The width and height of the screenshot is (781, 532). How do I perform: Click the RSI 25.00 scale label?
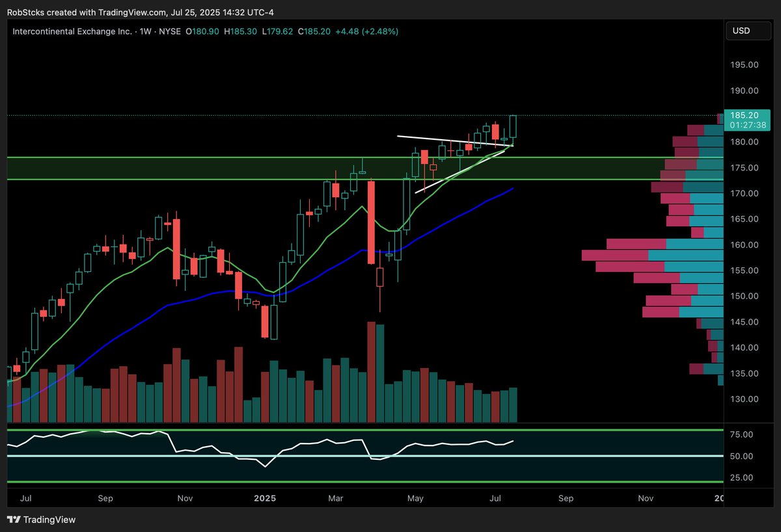click(x=743, y=477)
